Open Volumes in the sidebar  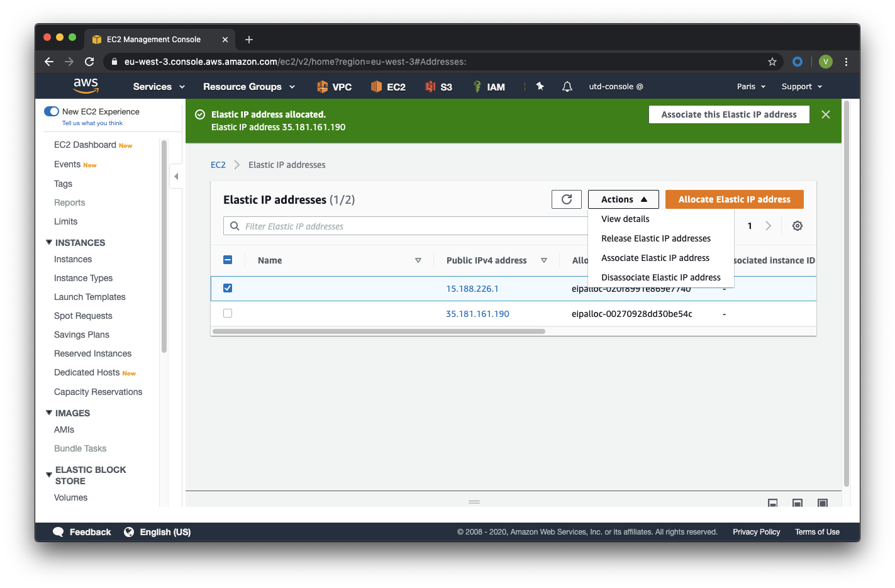[71, 497]
